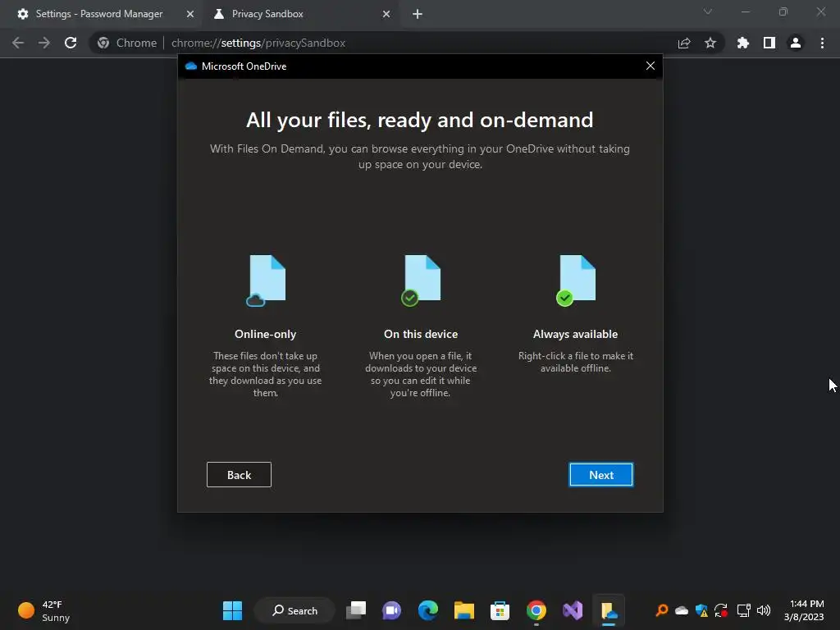Open File Explorer from taskbar
Image resolution: width=840 pixels, height=630 pixels.
[464, 610]
